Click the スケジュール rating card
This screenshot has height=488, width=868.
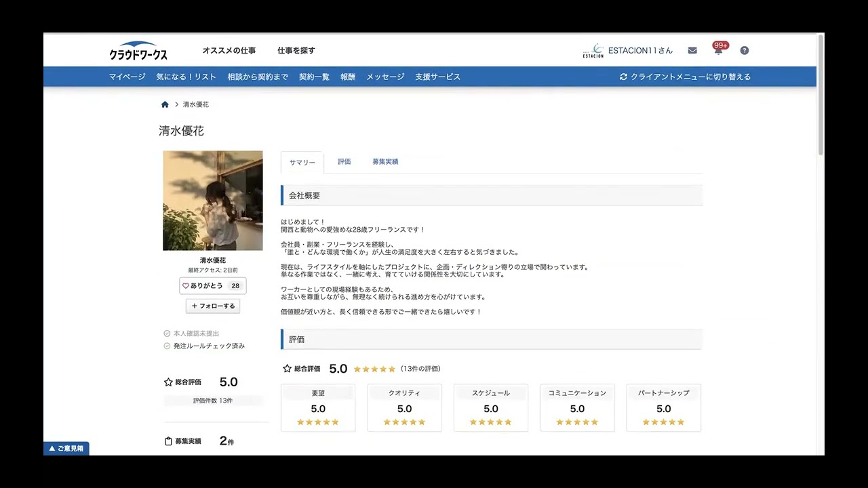pyautogui.click(x=491, y=408)
